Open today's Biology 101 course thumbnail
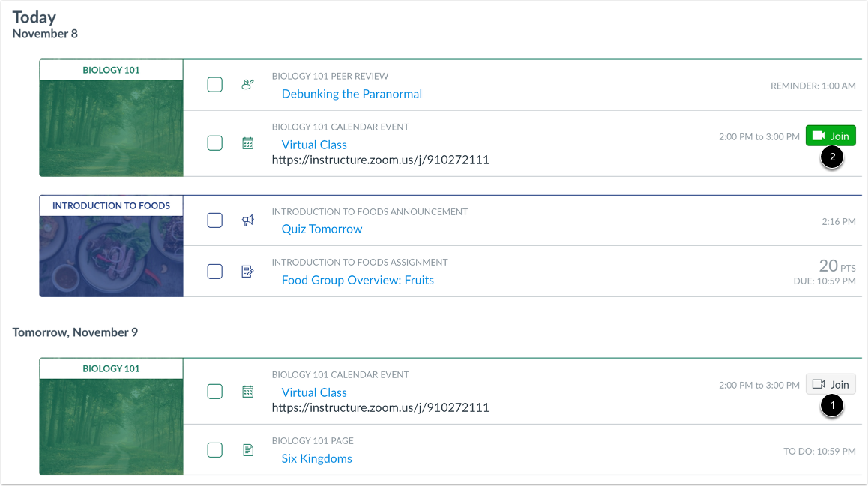Viewport: 868px width, 486px height. (111, 127)
